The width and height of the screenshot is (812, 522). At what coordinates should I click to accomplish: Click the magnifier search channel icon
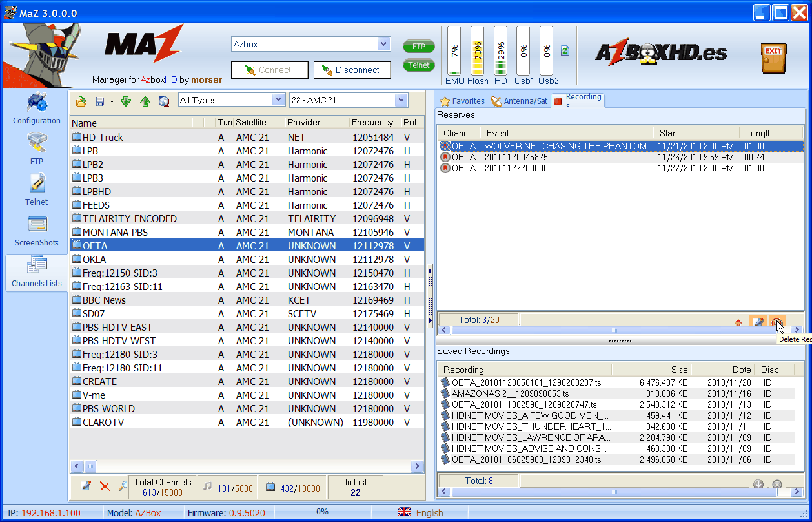[123, 486]
